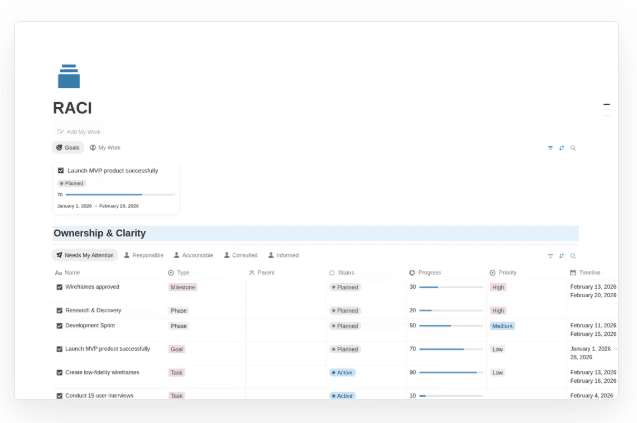Sort the Ownership table
This screenshot has width=637, height=423.
pos(561,256)
